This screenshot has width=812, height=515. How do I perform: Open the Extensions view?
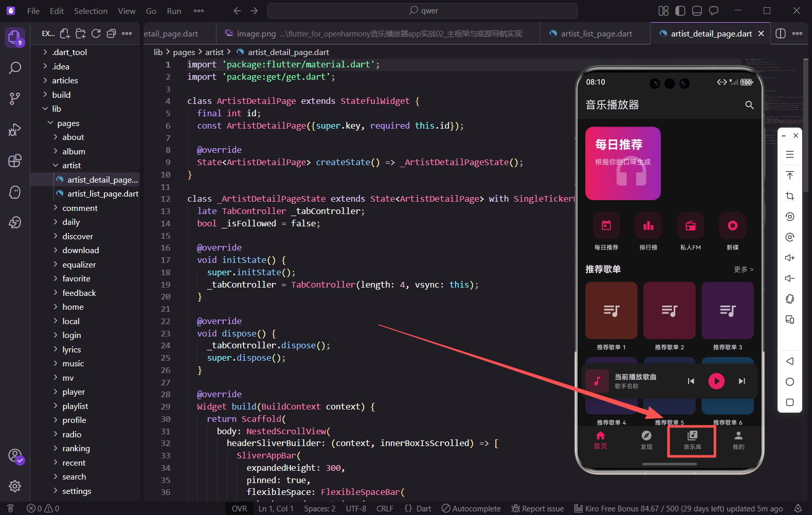pos(15,161)
